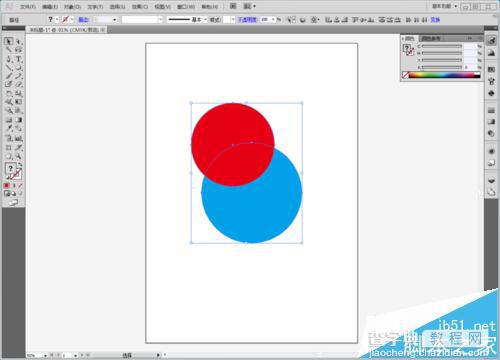
Task: Open the 窗口(W) menu
Action: click(186, 7)
